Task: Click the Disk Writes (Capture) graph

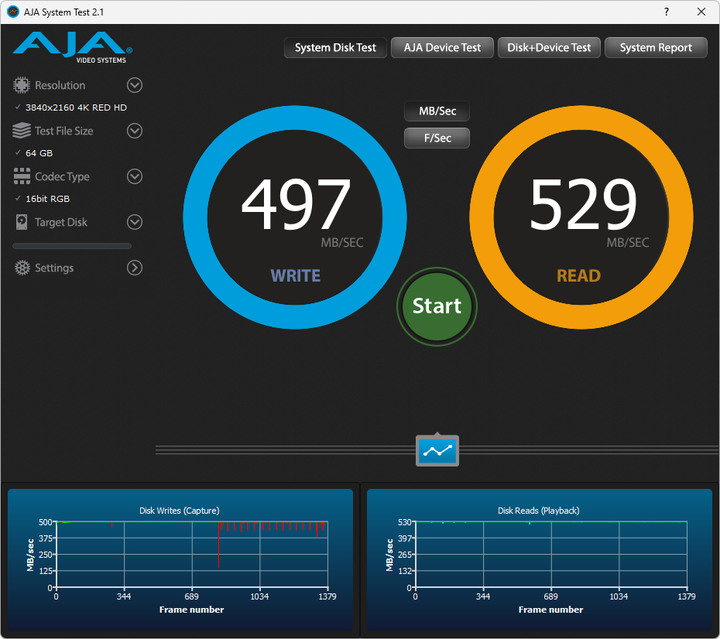Action: pos(180,560)
